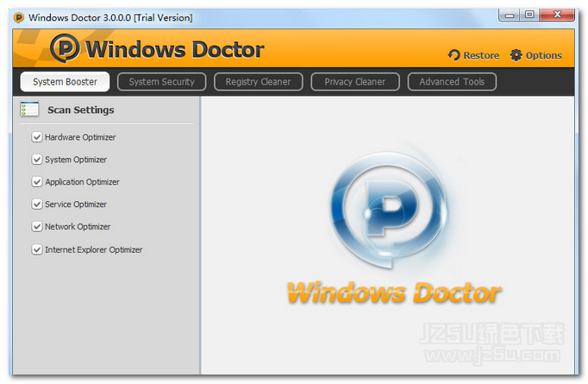This screenshot has width=588, height=384.
Task: Click the large blue P logo
Action: click(x=389, y=209)
